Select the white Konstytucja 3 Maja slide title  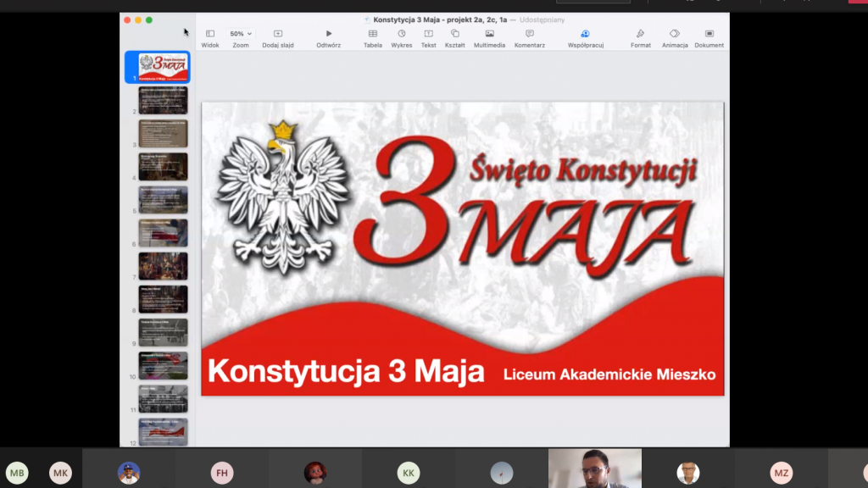346,371
